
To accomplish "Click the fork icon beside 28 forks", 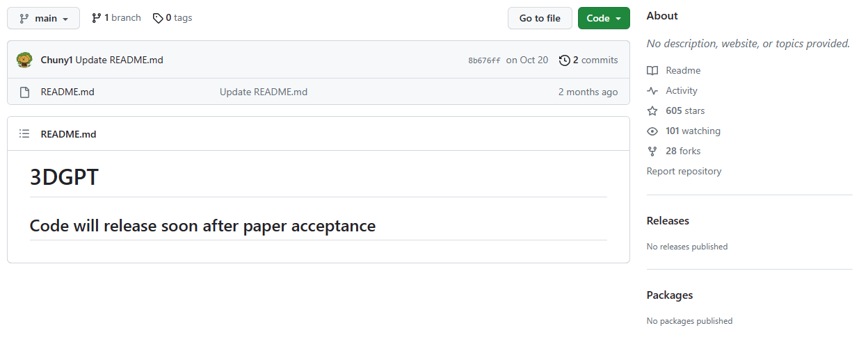I will click(x=652, y=151).
